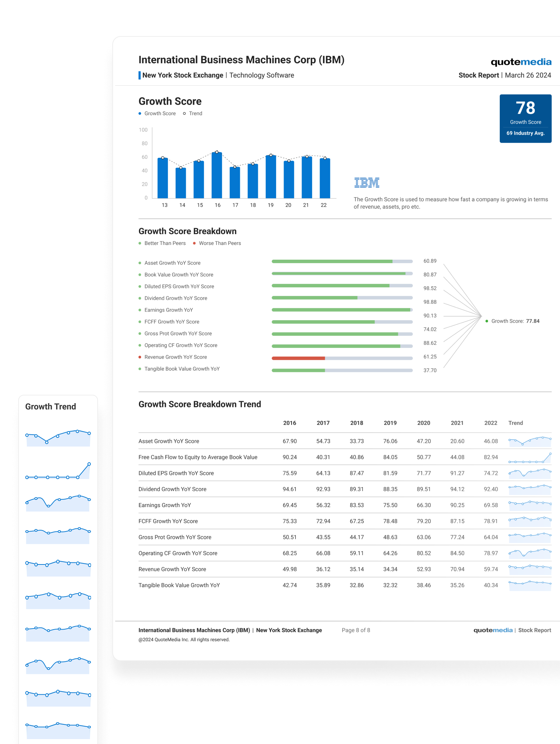Click the quotemedia logo in the footer
The width and height of the screenshot is (560, 744).
(x=493, y=630)
